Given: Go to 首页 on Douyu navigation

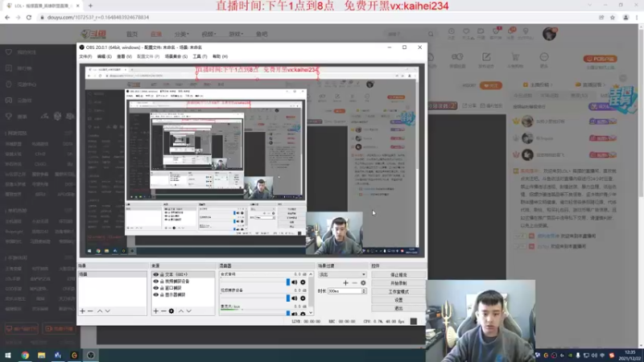Looking at the screenshot, I should click(x=132, y=34).
